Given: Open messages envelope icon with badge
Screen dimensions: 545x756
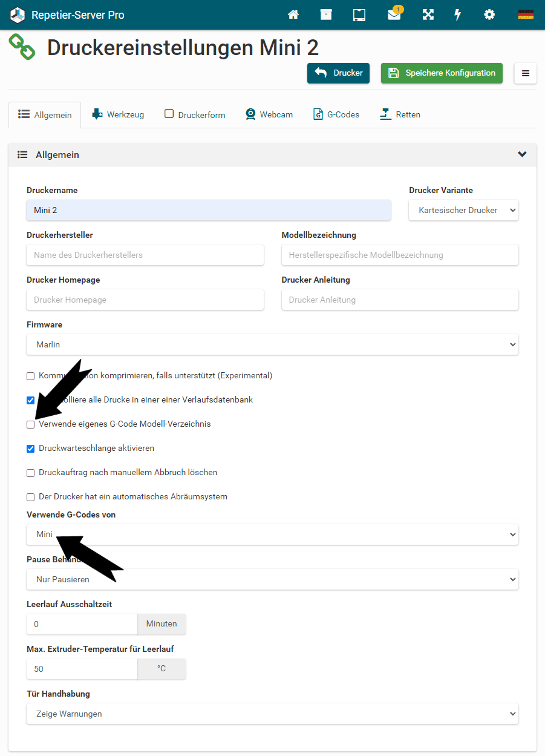Looking at the screenshot, I should (394, 15).
